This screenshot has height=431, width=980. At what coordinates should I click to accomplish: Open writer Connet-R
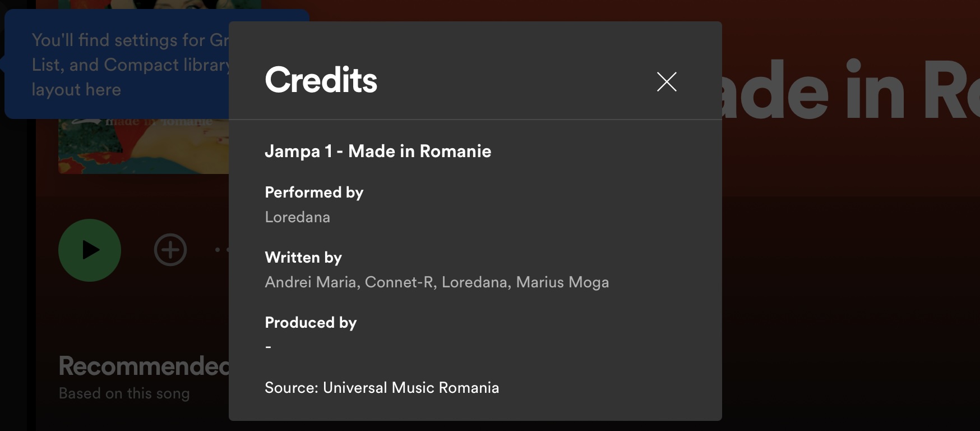point(399,282)
